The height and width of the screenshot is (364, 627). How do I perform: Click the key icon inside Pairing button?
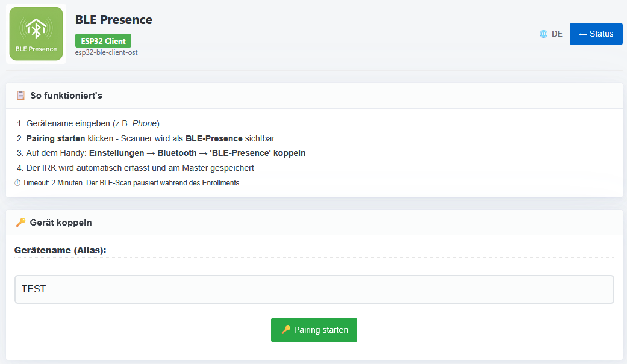(285, 330)
